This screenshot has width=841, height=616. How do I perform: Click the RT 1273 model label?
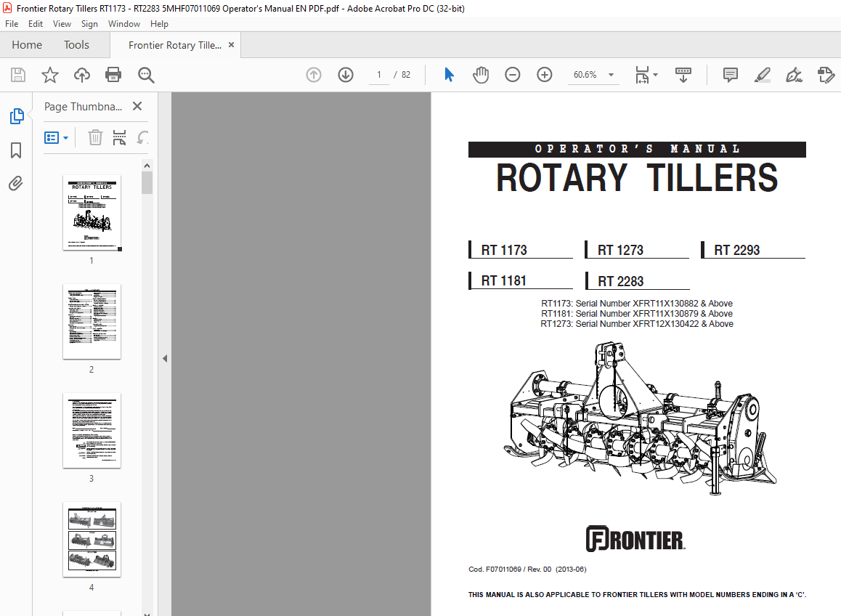coord(620,250)
